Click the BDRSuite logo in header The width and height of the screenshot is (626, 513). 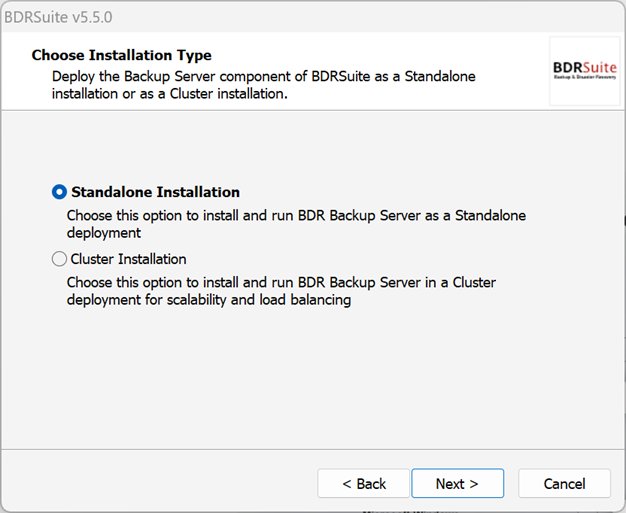[585, 71]
